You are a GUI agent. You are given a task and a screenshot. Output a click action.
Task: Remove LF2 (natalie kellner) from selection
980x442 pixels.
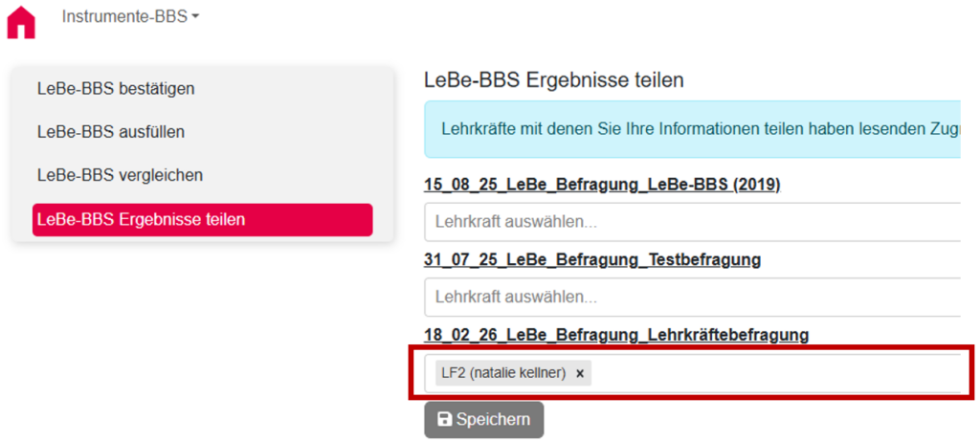click(580, 373)
